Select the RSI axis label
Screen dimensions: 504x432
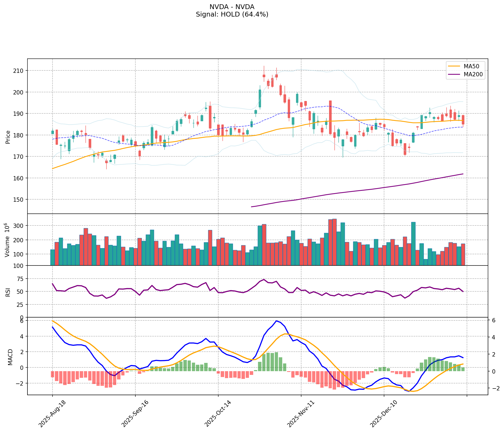point(8,292)
